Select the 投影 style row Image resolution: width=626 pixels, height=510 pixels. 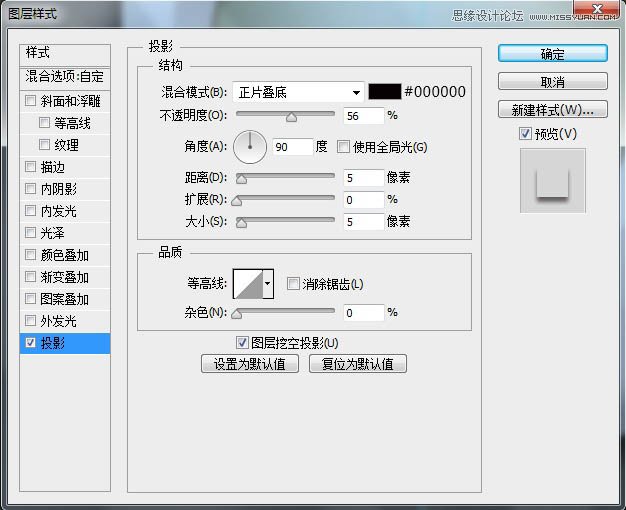[x=65, y=343]
